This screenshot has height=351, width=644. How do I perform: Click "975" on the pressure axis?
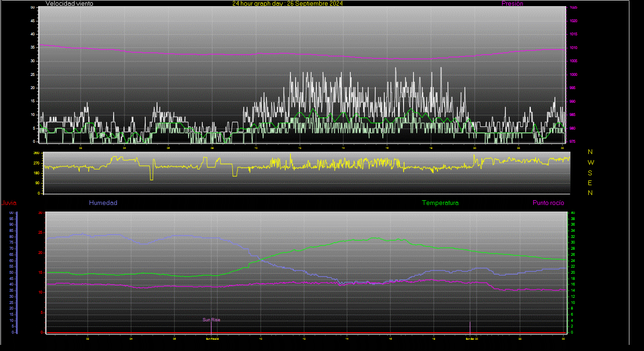572,141
